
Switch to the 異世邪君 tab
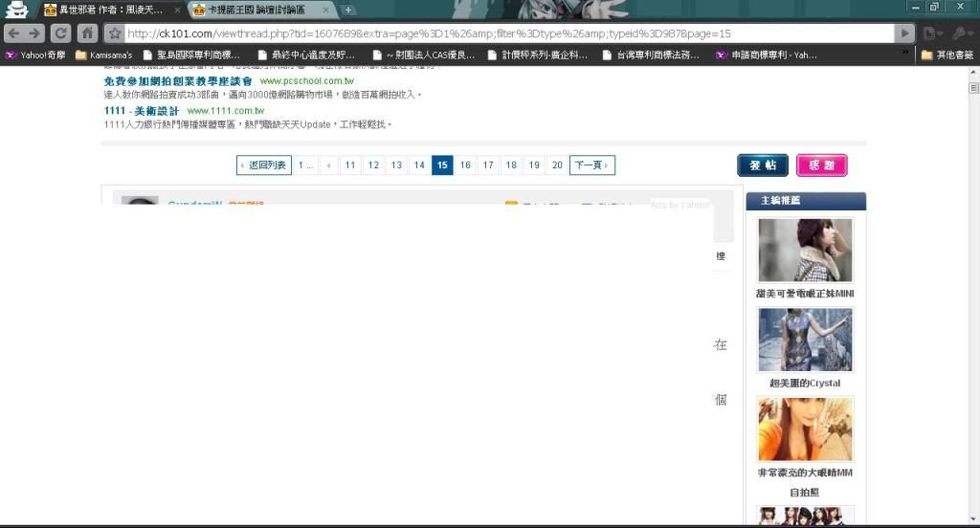(x=105, y=10)
